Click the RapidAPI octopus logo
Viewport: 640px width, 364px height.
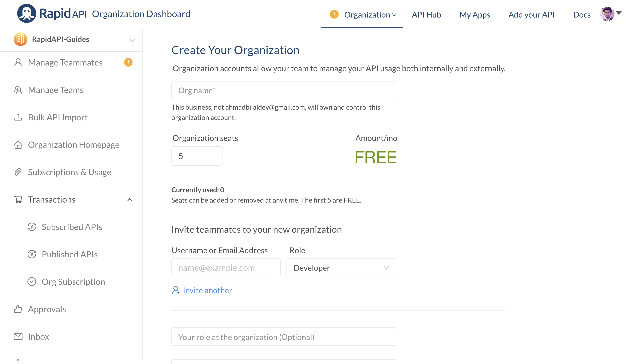click(26, 14)
